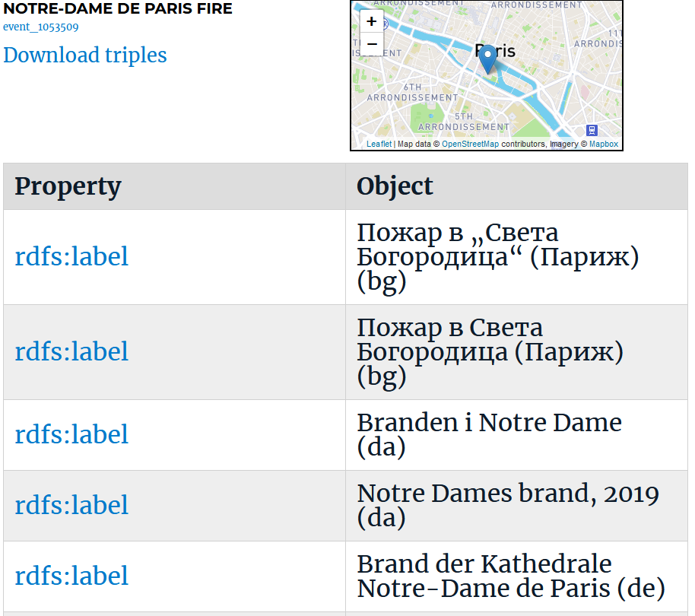Viewport: 695px width, 616px height.
Task: Open the Leaflet attribution link
Action: [x=379, y=144]
